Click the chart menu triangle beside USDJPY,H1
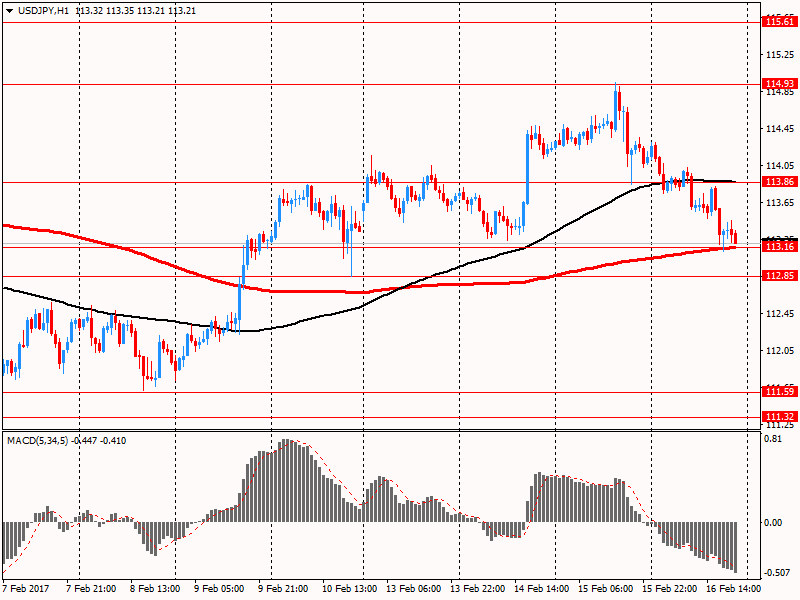 [10, 11]
